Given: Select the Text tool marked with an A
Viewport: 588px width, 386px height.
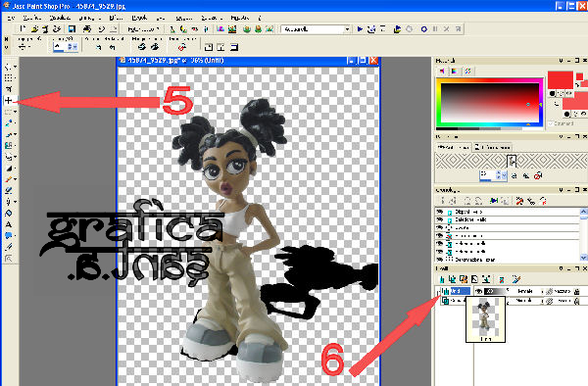Looking at the screenshot, I should [8, 224].
